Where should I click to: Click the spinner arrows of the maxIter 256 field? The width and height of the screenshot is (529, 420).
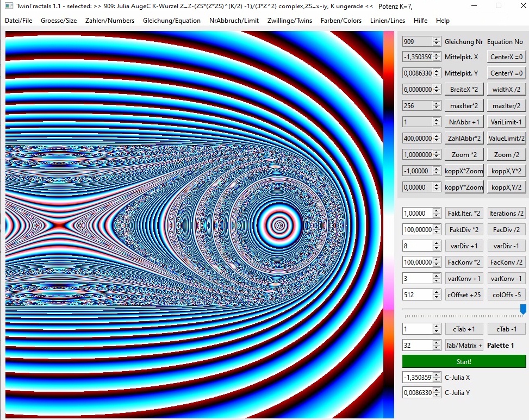tap(437, 105)
